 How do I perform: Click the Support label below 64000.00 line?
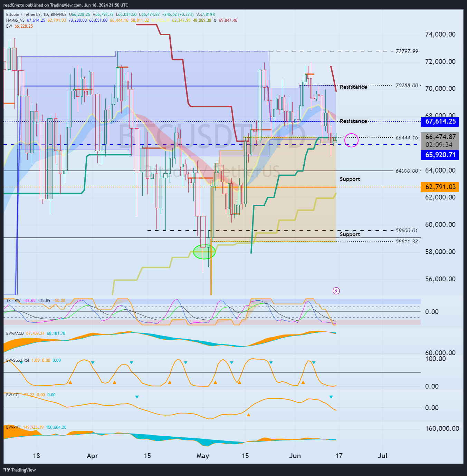pyautogui.click(x=350, y=179)
